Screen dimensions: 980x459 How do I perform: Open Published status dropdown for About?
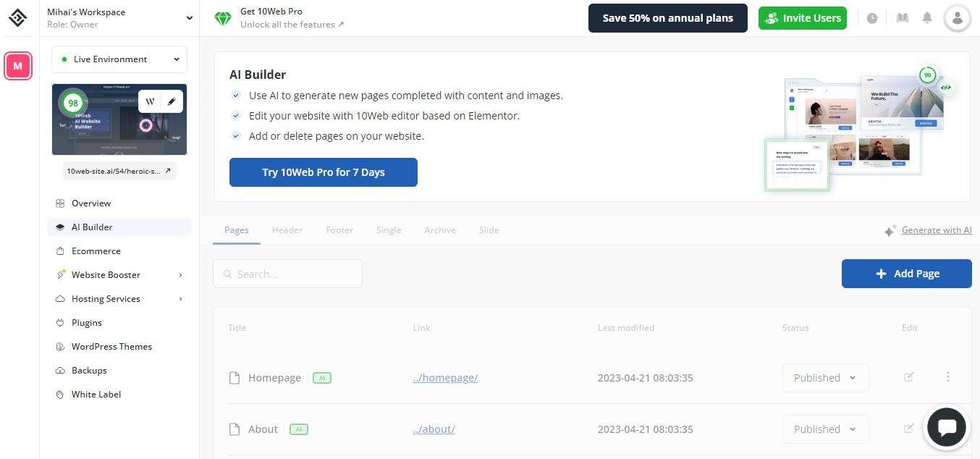(825, 429)
